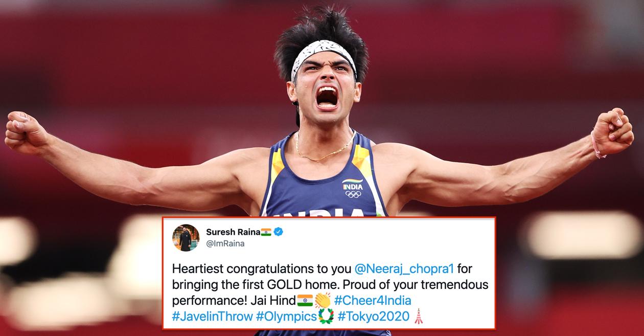Screen dimensions: 644x336
Task: Click the India flag emoji after Suresh Raina's name
Action: (266, 232)
